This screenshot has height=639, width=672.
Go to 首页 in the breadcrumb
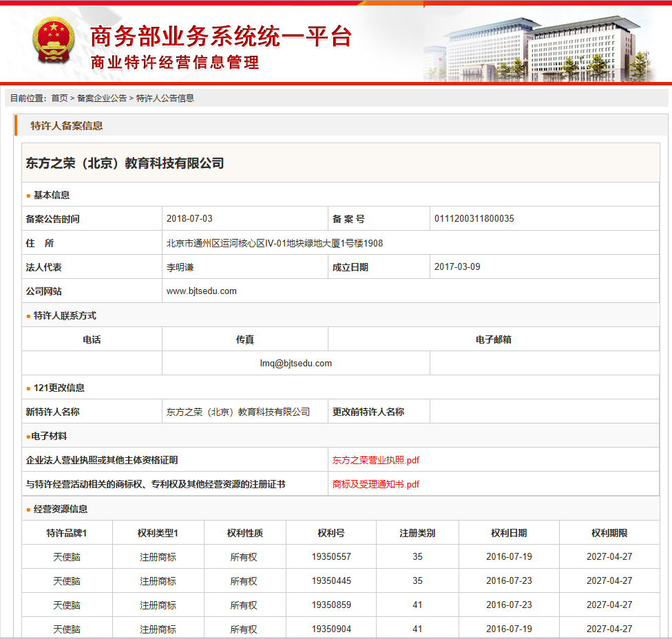[x=60, y=98]
